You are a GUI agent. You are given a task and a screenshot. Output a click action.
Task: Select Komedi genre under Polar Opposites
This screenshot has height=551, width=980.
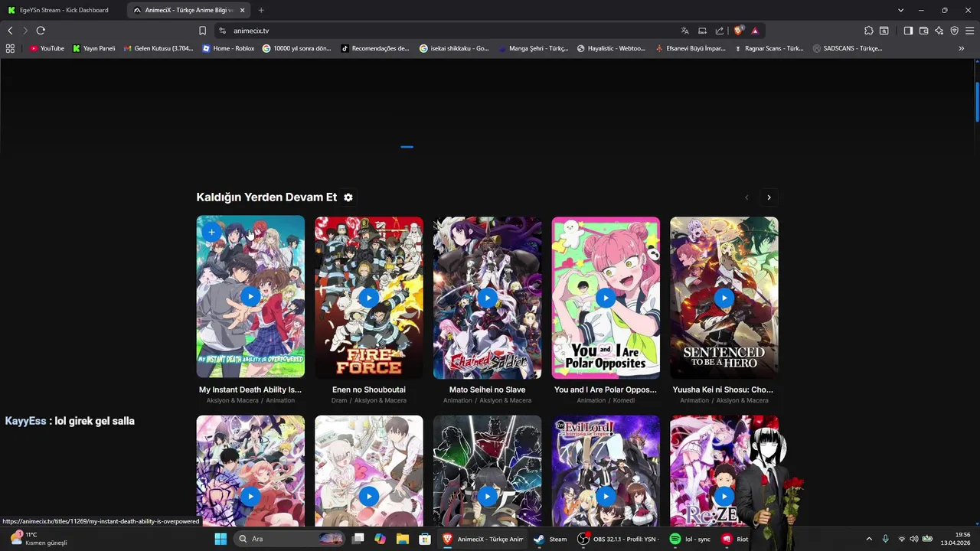(624, 400)
